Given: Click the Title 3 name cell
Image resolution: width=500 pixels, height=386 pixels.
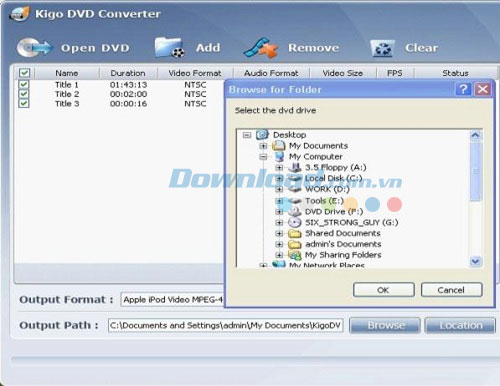Looking at the screenshot, I should pyautogui.click(x=67, y=103).
